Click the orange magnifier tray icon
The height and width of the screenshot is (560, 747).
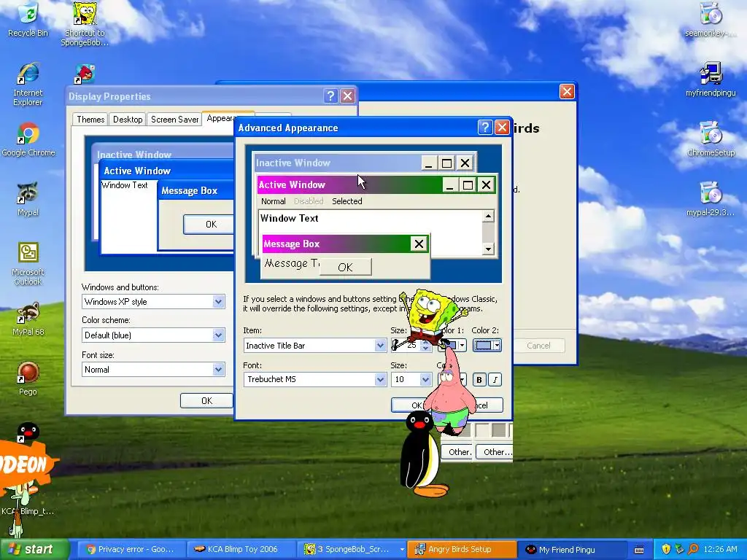pos(693,549)
